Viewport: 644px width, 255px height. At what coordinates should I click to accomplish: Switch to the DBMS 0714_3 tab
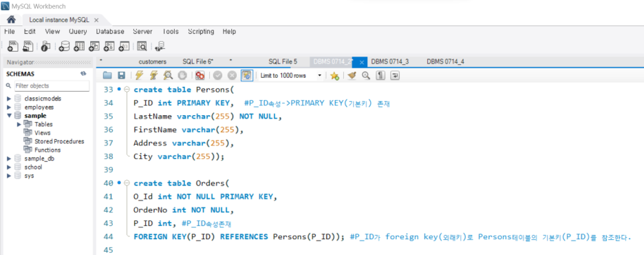(389, 62)
